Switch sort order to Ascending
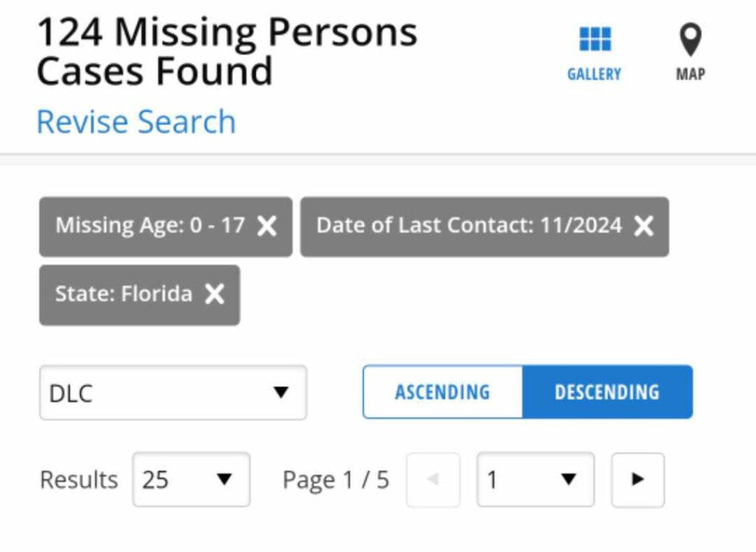 click(442, 392)
